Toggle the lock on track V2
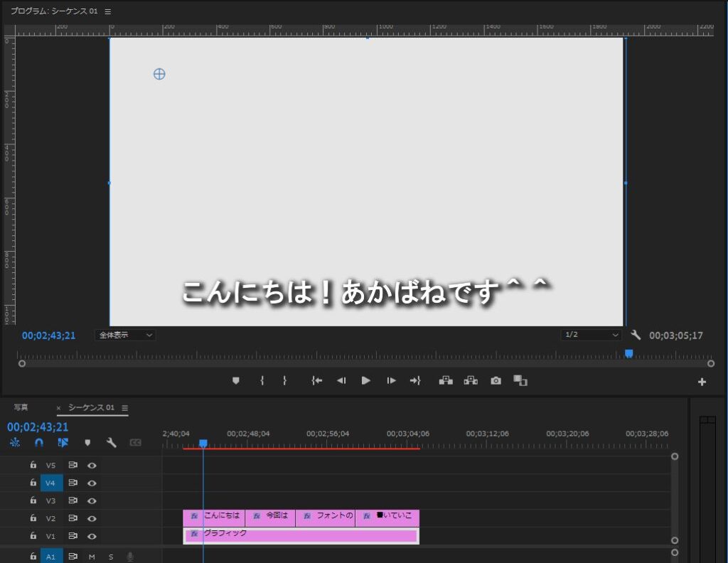728x563 pixels. coord(33,518)
